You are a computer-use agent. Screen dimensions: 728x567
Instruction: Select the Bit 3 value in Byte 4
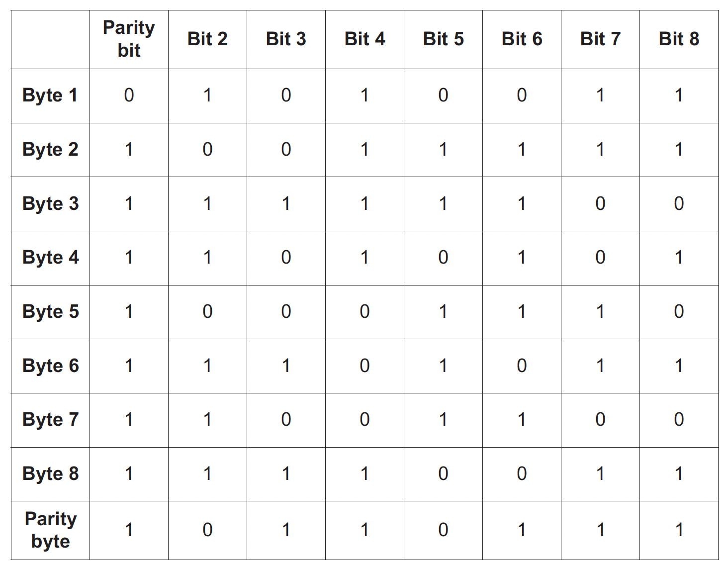(x=286, y=258)
